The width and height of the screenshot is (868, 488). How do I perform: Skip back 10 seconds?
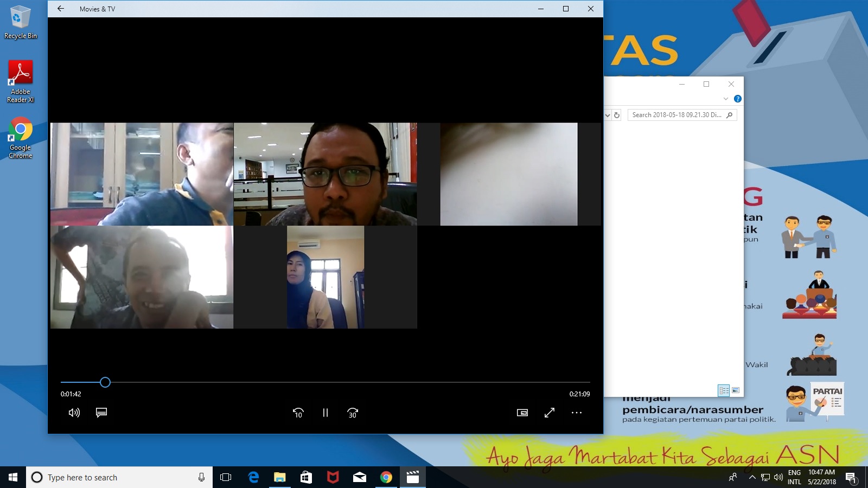point(298,413)
